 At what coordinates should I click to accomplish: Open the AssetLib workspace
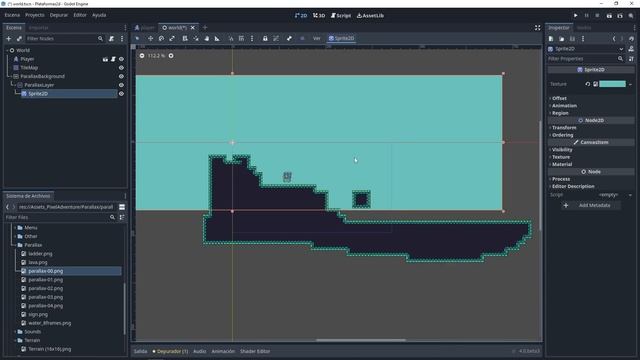coord(370,16)
